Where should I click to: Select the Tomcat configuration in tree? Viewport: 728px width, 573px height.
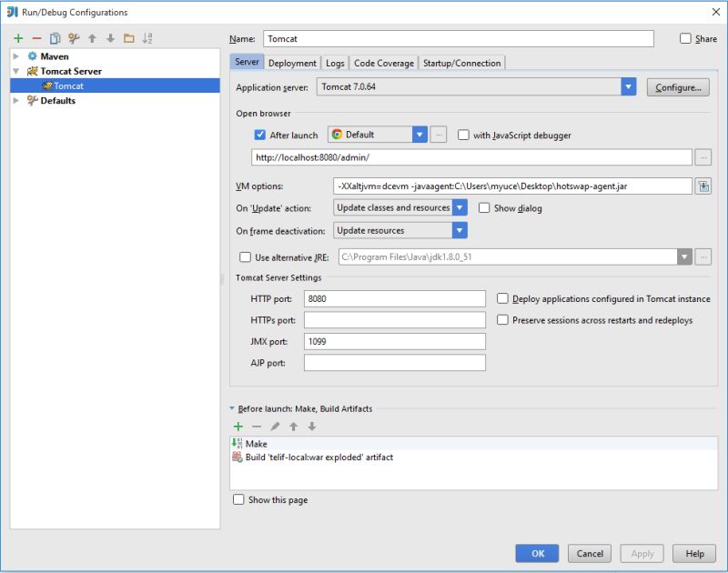115,85
